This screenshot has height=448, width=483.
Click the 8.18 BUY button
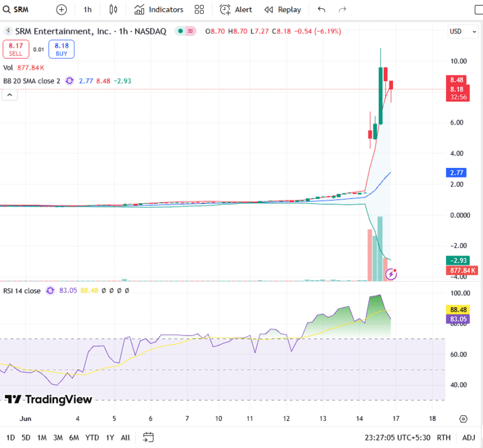[61, 49]
